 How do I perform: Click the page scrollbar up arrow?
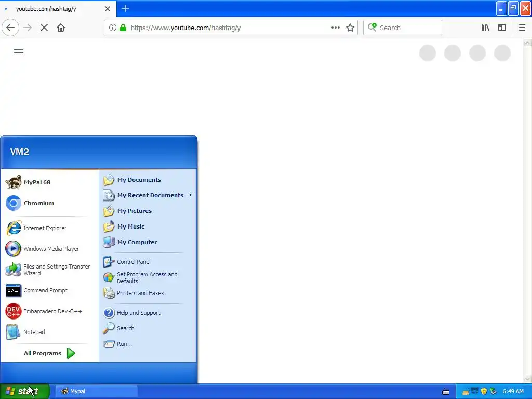[x=527, y=43]
